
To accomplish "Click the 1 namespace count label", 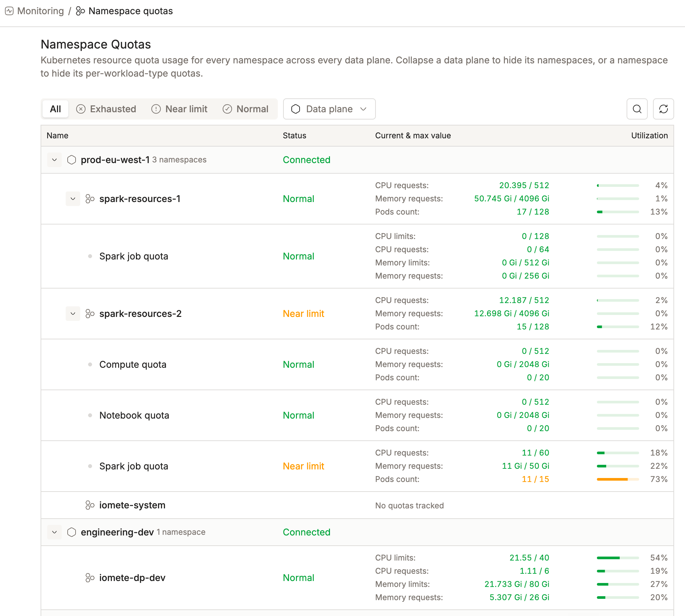I will (x=181, y=532).
